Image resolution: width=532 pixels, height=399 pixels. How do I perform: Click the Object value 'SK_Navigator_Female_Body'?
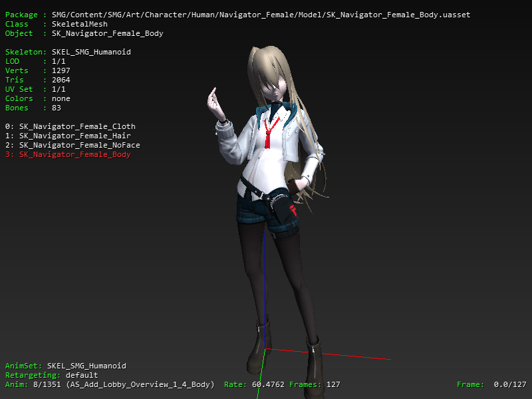coord(108,34)
